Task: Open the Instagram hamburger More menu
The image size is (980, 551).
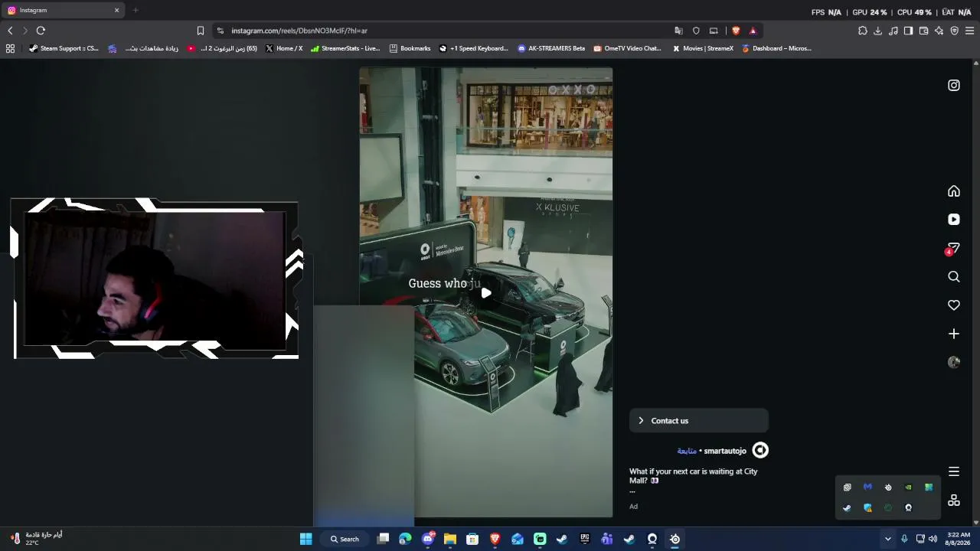Action: 954,471
